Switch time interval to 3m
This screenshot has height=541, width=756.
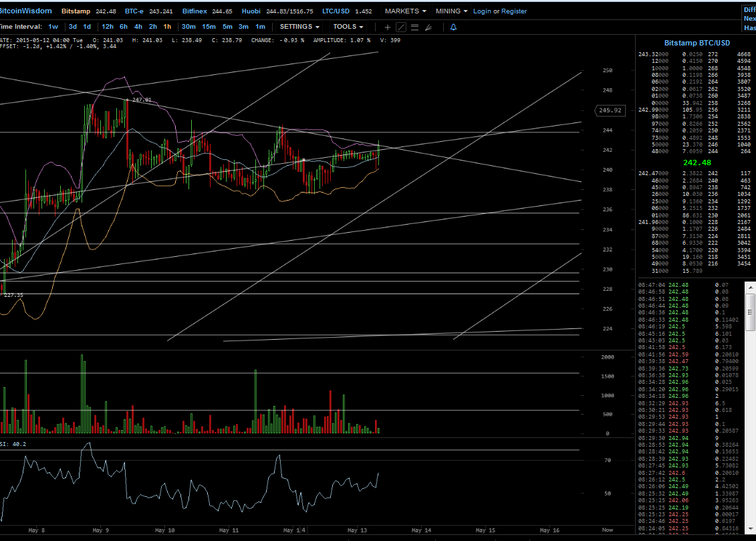[x=243, y=27]
